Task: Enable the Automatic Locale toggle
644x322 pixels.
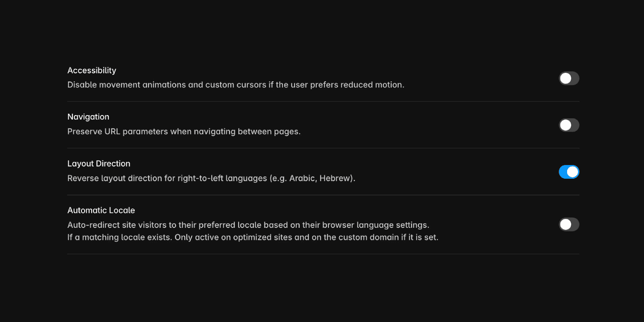Action: click(569, 225)
